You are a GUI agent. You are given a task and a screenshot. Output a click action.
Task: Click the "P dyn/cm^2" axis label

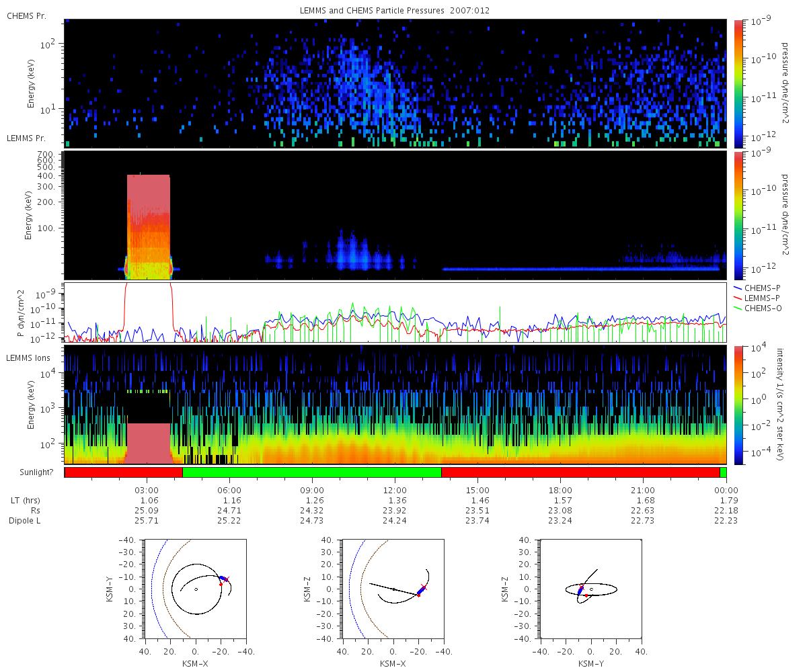pos(20,312)
